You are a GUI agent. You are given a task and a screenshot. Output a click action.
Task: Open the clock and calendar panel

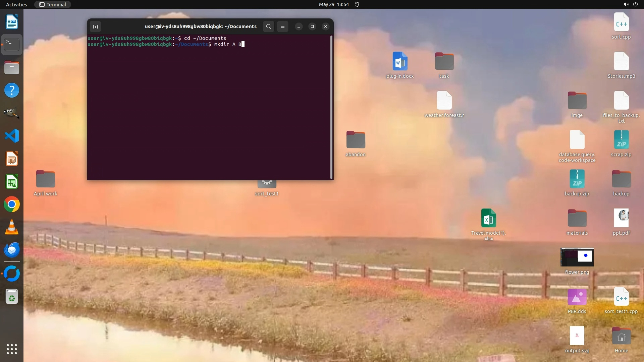point(333,4)
